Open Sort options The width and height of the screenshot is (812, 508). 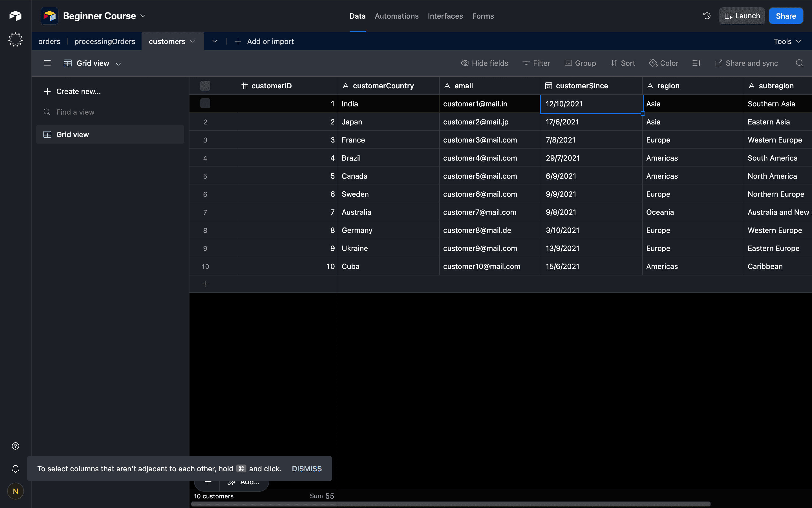click(x=623, y=63)
